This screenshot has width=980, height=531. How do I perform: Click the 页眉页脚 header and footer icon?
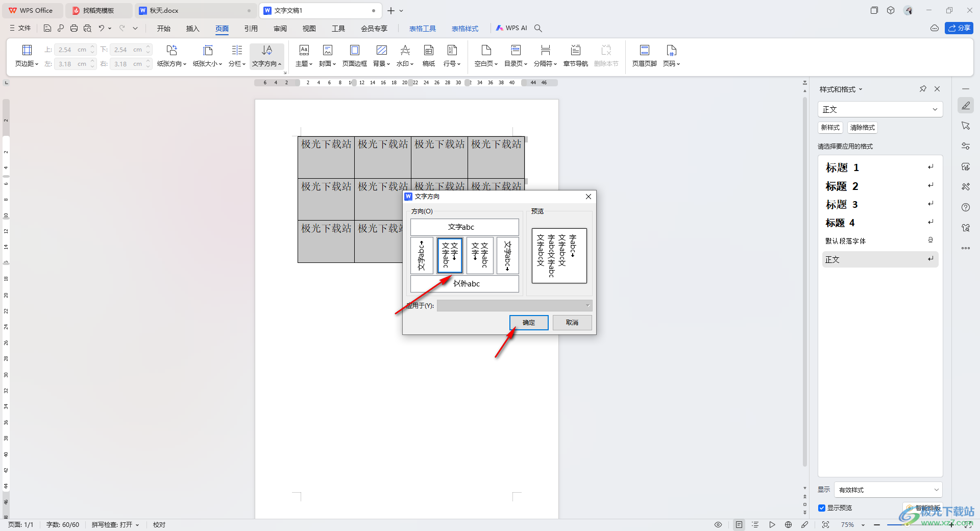(x=644, y=56)
